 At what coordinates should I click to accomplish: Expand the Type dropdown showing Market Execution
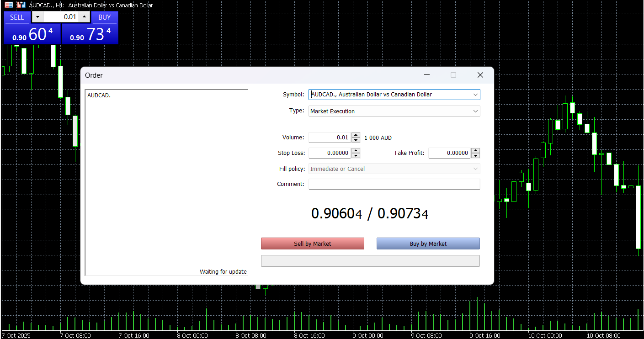pos(475,111)
